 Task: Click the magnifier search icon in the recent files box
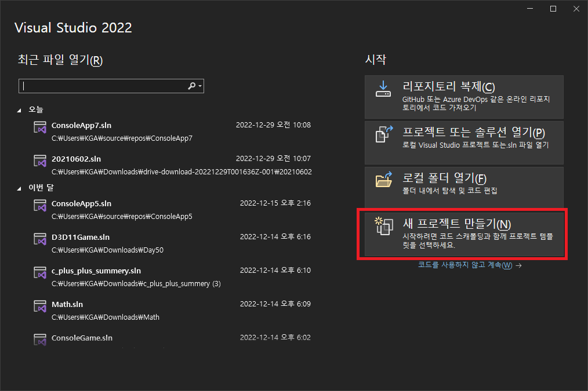point(191,86)
